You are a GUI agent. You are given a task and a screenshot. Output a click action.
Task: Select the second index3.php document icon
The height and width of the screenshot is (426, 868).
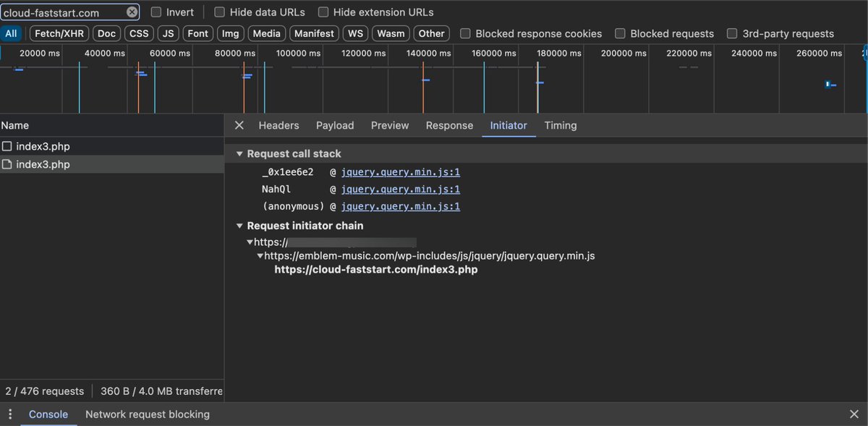point(7,164)
